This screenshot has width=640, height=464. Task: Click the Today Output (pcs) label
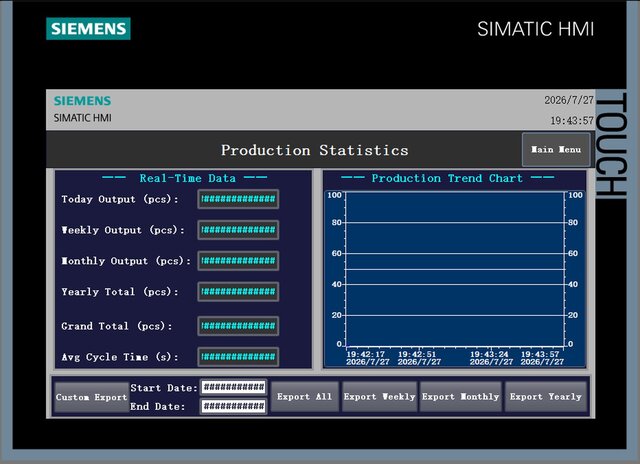(120, 199)
